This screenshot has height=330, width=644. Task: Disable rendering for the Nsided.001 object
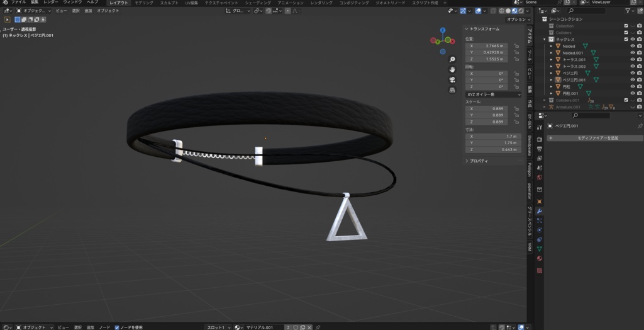pyautogui.click(x=640, y=53)
